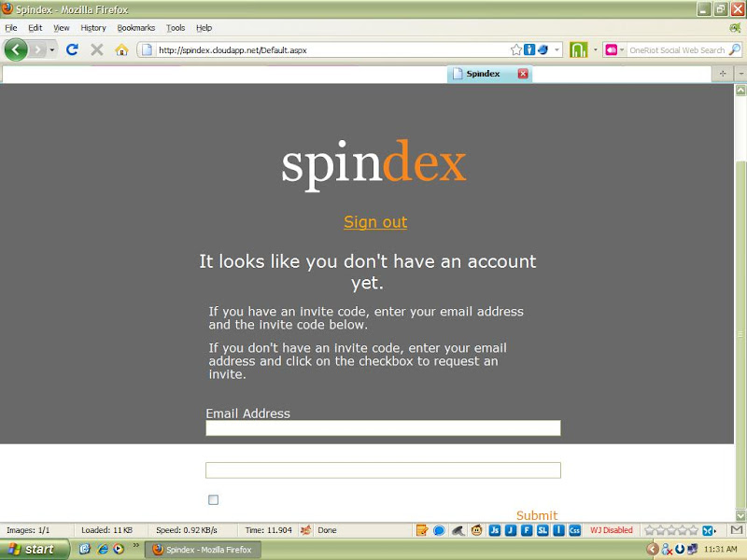
Task: Click the page scrollbar up arrow
Action: tap(740, 90)
